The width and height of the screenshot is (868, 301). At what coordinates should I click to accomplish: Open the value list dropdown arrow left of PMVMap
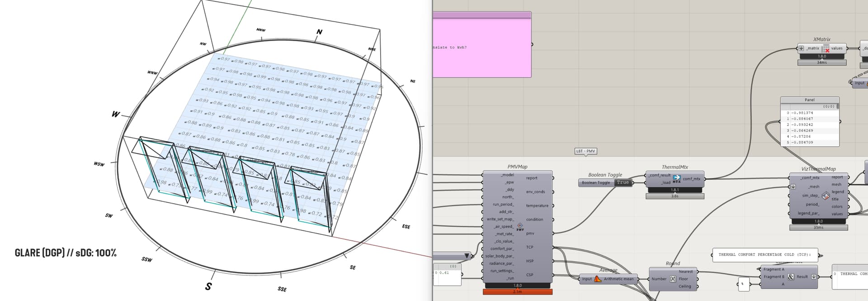pos(467,256)
